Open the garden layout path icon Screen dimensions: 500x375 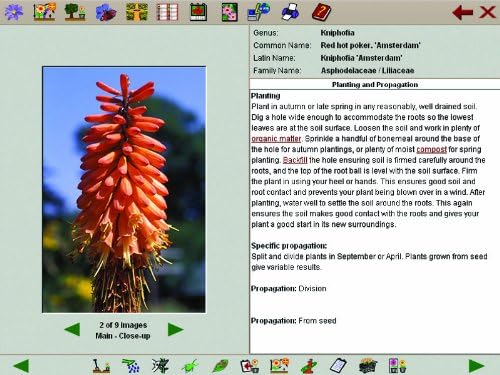tap(137, 12)
